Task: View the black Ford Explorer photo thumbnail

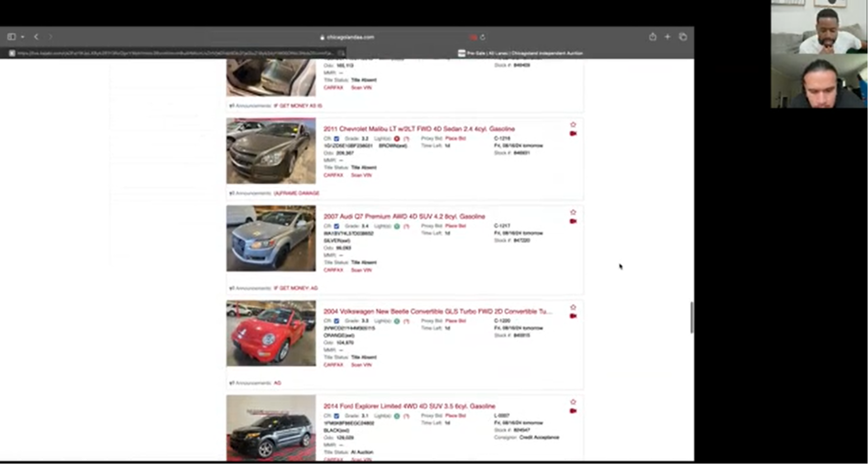Action: [x=271, y=428]
